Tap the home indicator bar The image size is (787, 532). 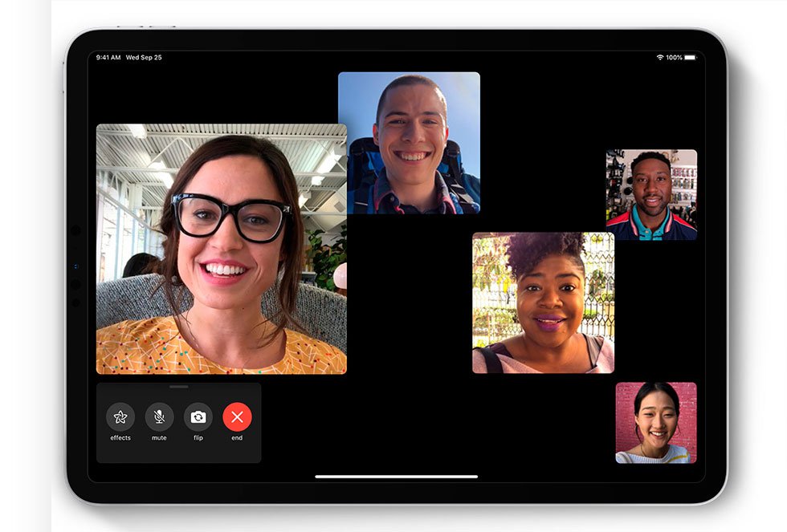[397, 477]
